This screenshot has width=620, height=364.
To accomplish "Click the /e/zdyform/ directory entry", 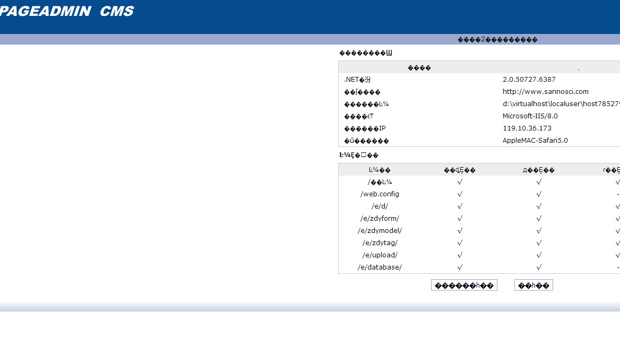I will point(380,219).
